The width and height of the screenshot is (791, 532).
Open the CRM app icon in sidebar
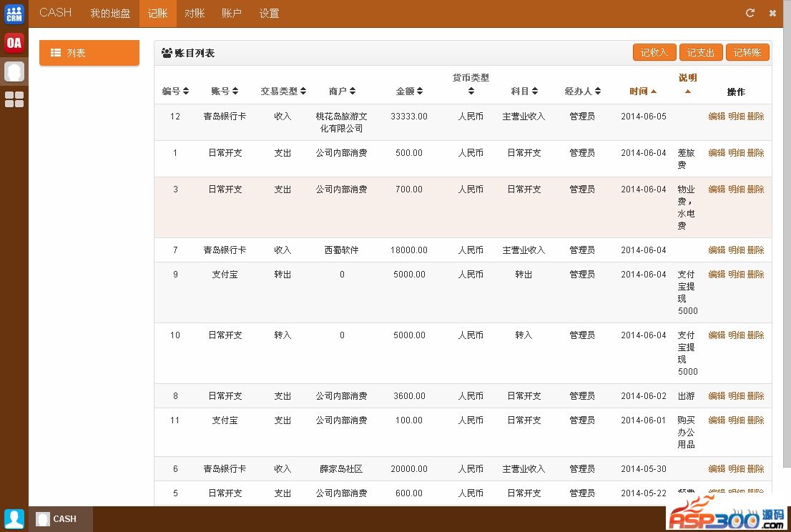14,14
